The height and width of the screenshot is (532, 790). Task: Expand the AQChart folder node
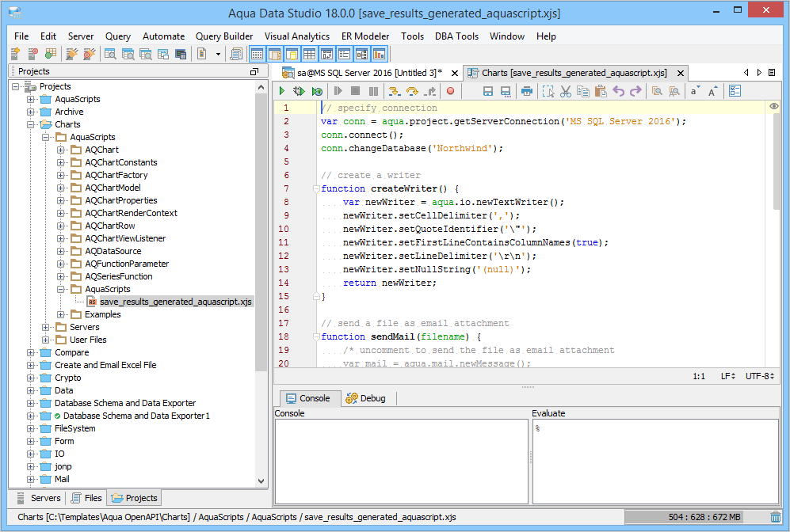(61, 150)
